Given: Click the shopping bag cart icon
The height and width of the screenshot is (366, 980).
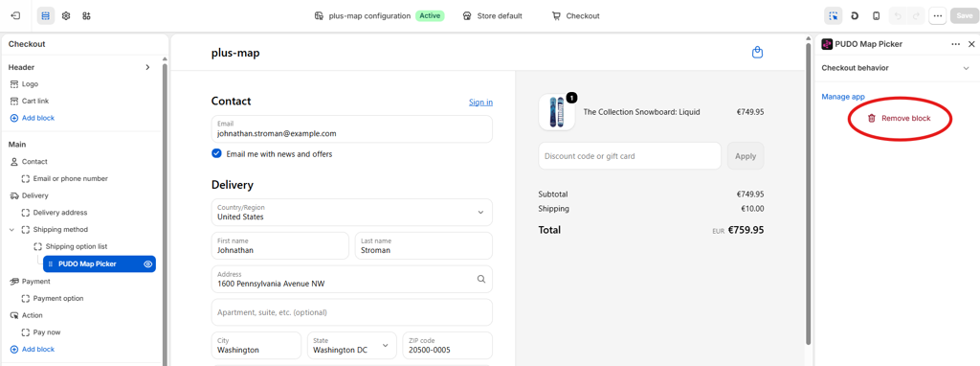Looking at the screenshot, I should (758, 53).
